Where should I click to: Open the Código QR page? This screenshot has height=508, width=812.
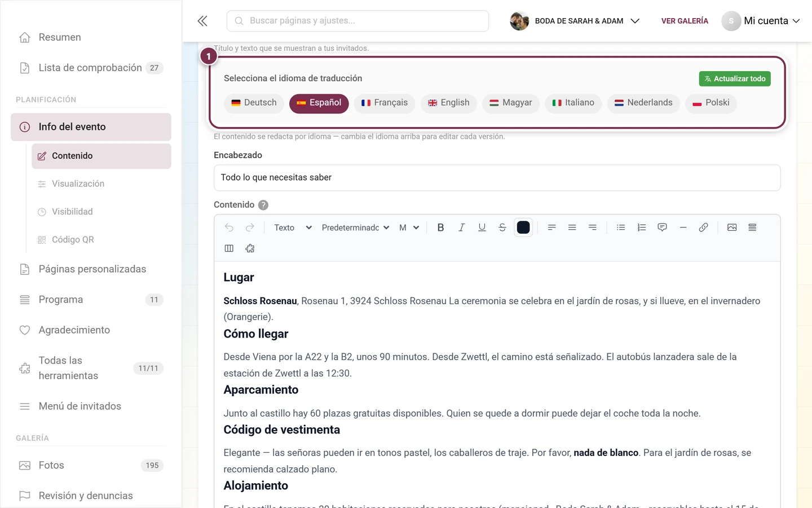pyautogui.click(x=101, y=240)
